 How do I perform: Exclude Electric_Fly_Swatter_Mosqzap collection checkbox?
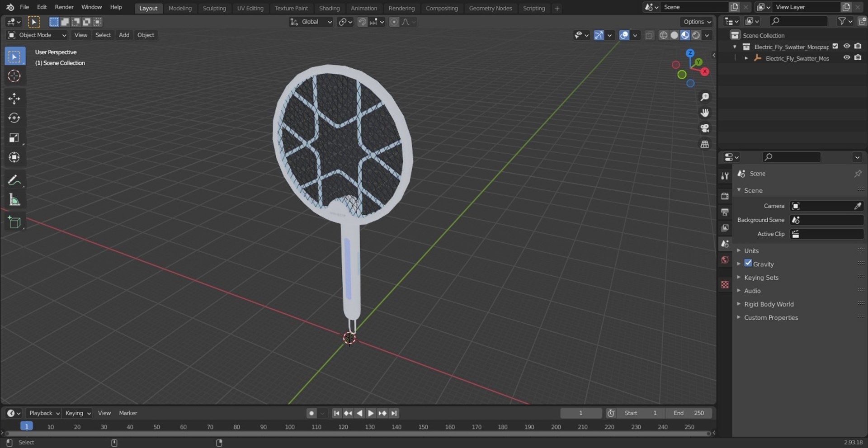tap(835, 46)
